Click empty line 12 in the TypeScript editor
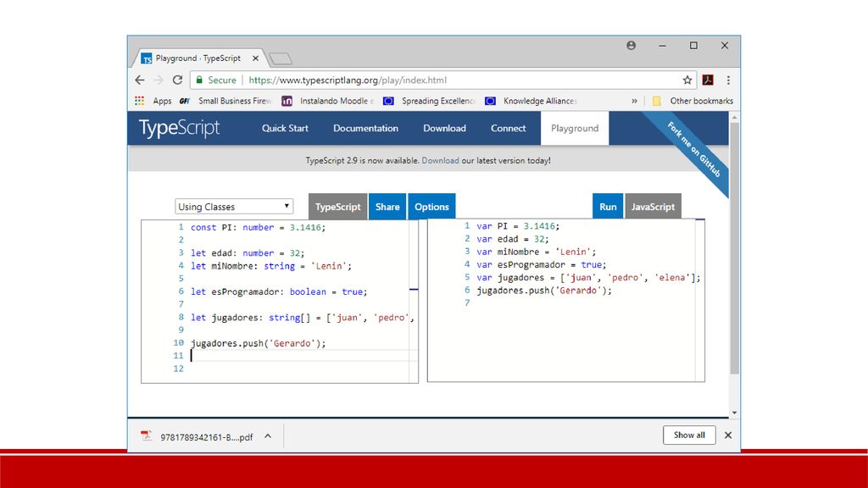This screenshot has width=868, height=488. 304,369
